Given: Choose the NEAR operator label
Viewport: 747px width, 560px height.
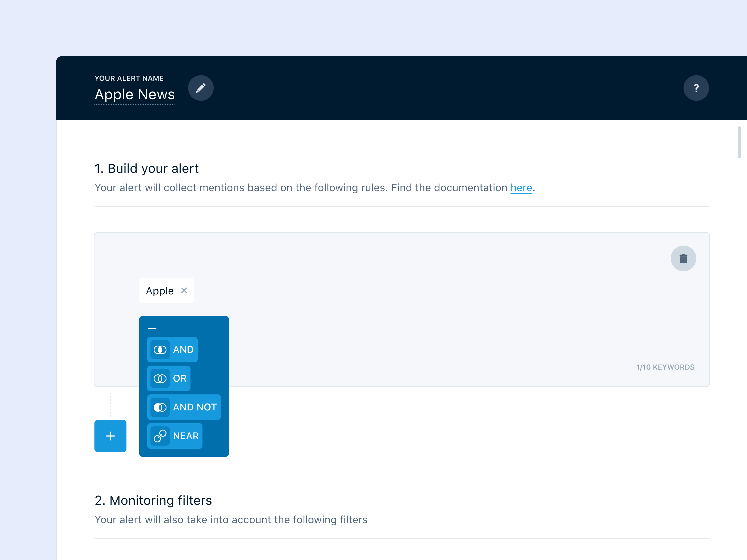Looking at the screenshot, I should point(186,436).
